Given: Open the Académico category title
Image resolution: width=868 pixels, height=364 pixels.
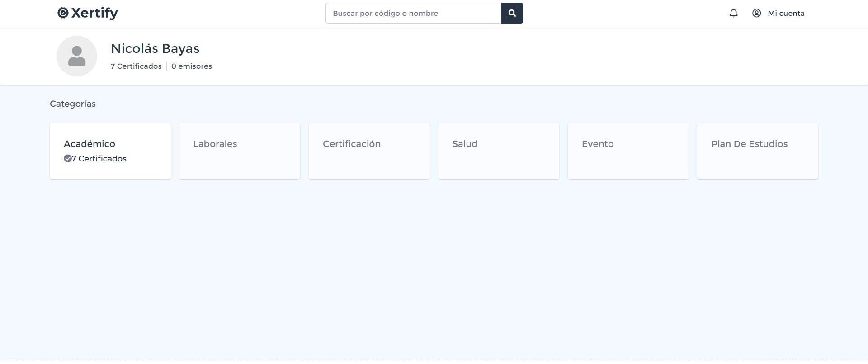Looking at the screenshot, I should (x=90, y=144).
